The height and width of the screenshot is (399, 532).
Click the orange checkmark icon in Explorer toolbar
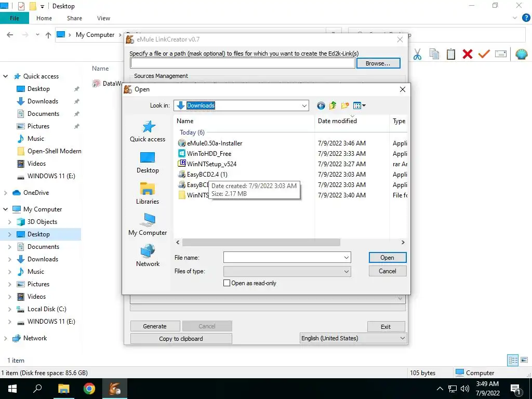coord(484,54)
